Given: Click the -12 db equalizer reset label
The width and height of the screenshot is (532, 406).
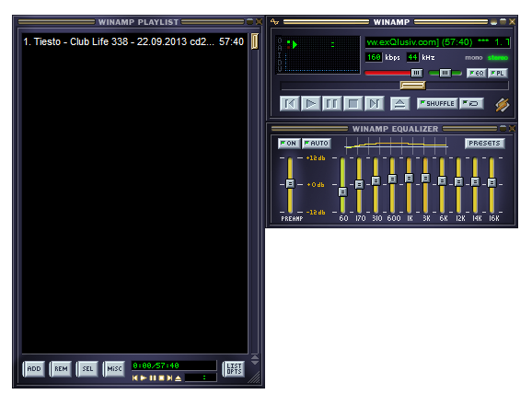Looking at the screenshot, I should point(316,212).
